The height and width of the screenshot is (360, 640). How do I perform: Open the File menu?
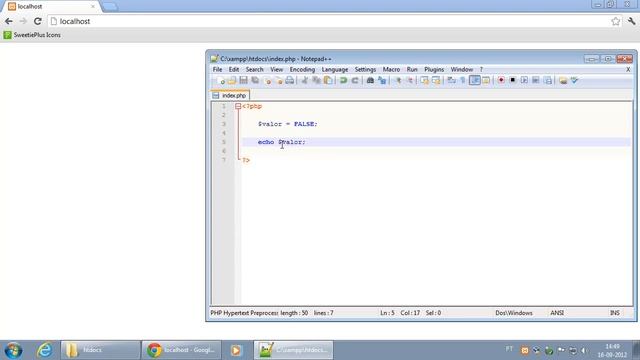tap(217, 69)
